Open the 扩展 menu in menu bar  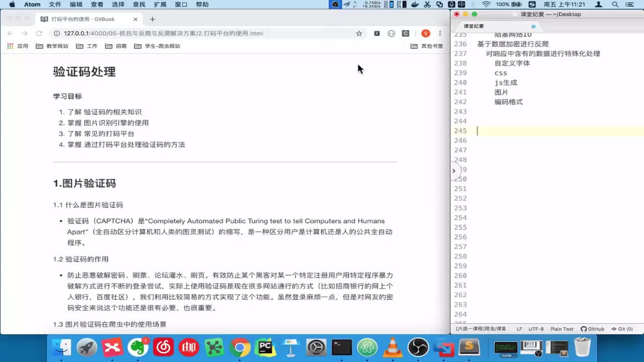pyautogui.click(x=160, y=5)
